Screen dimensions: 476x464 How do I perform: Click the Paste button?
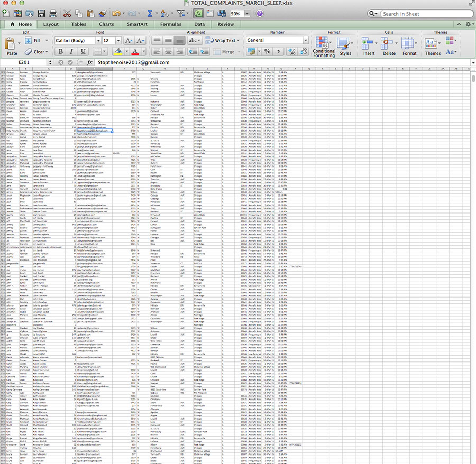click(x=12, y=46)
